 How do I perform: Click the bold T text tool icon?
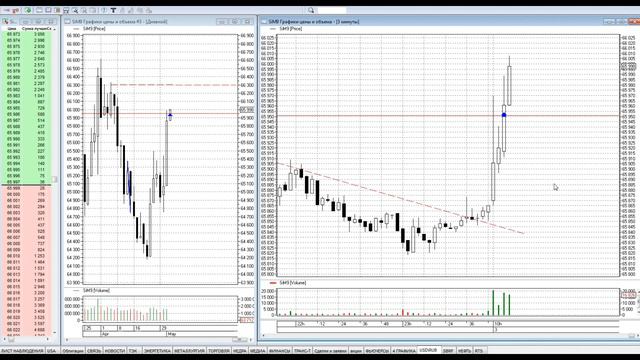click(x=113, y=10)
